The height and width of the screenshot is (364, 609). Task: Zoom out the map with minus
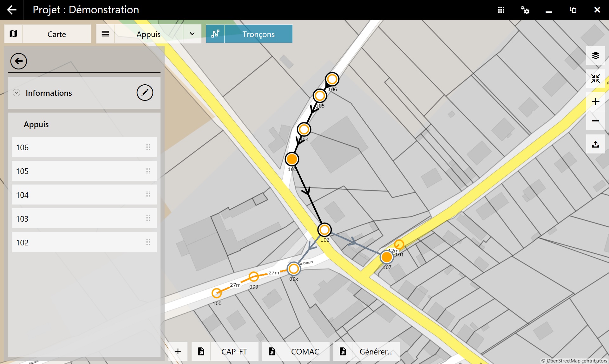596,121
